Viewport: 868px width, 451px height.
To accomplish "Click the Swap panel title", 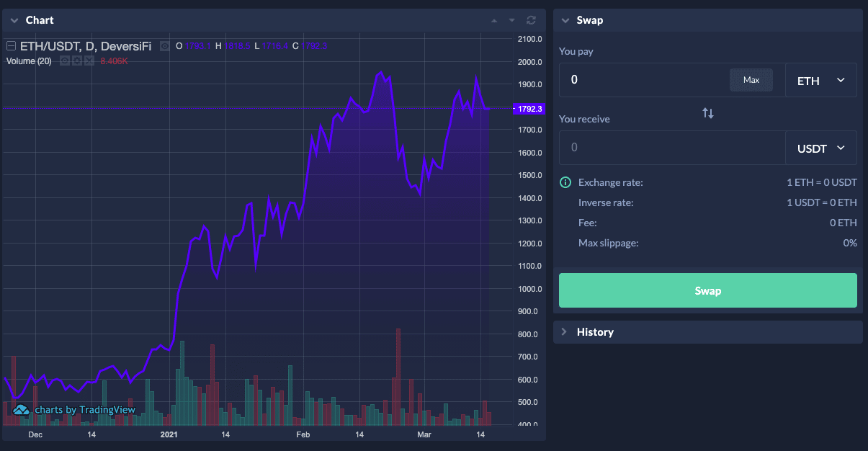I will click(x=590, y=20).
